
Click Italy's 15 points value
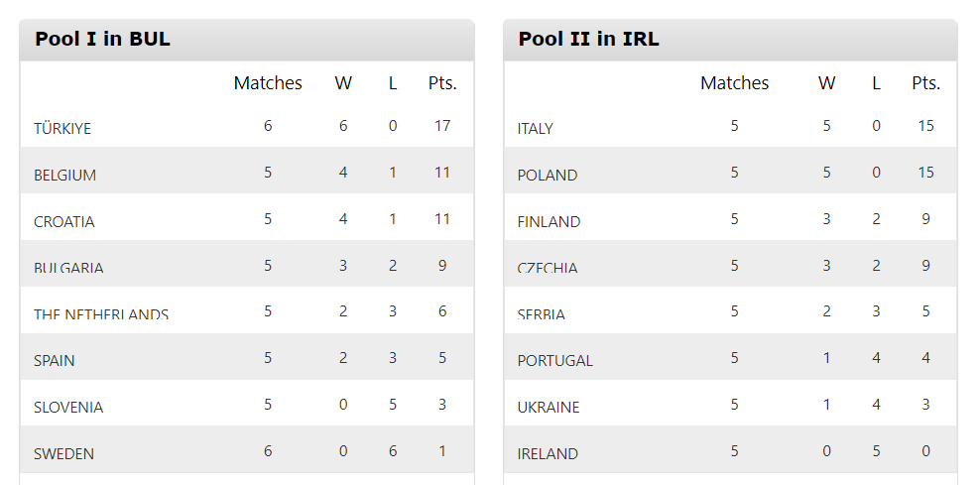(925, 126)
